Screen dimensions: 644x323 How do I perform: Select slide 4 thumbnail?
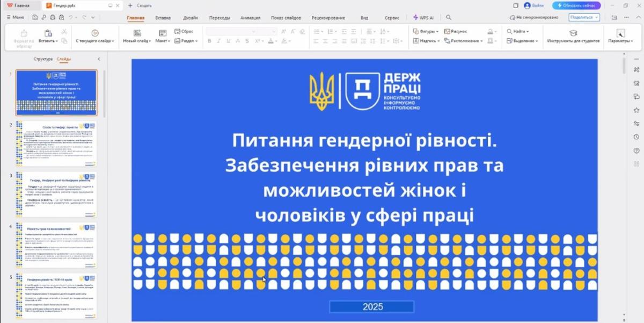[x=56, y=246]
